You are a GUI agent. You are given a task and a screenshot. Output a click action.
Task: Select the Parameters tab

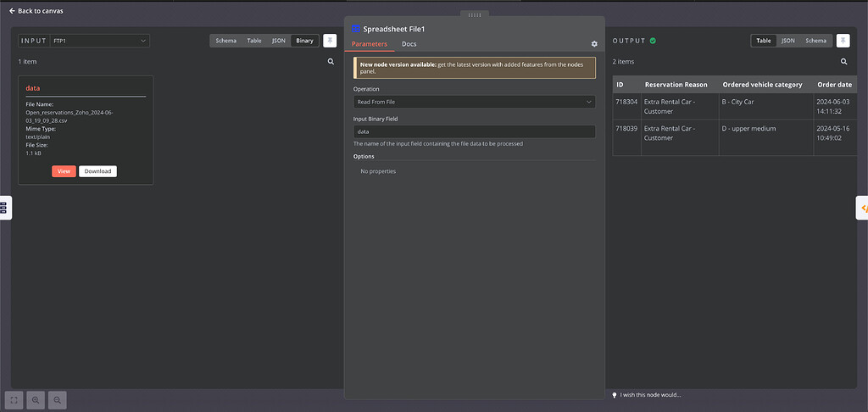click(369, 44)
